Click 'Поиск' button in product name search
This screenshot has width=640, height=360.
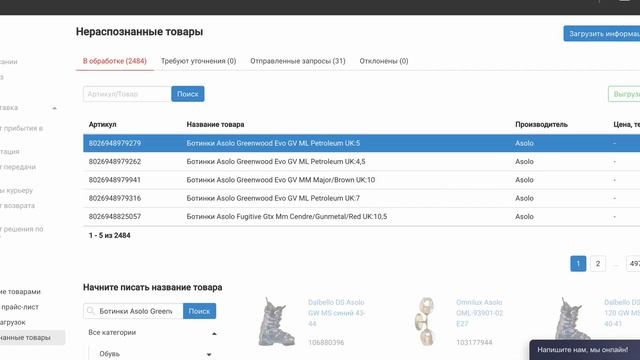tap(199, 311)
